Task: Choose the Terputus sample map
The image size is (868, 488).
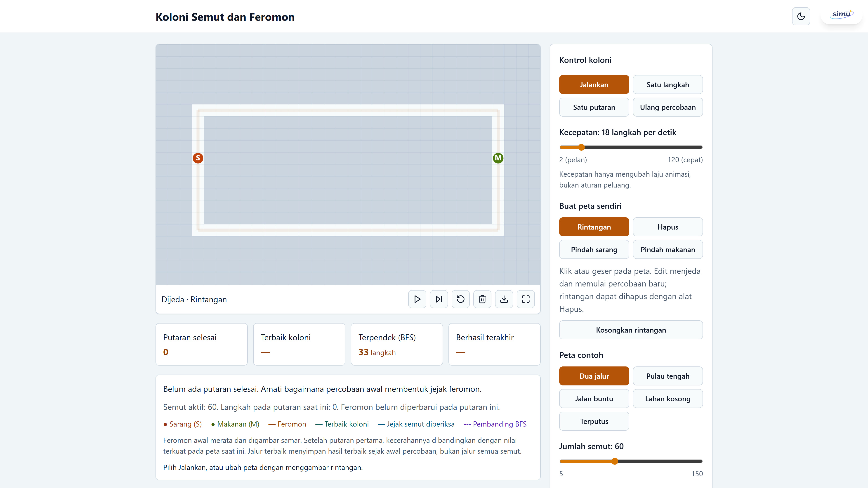Action: point(594,421)
